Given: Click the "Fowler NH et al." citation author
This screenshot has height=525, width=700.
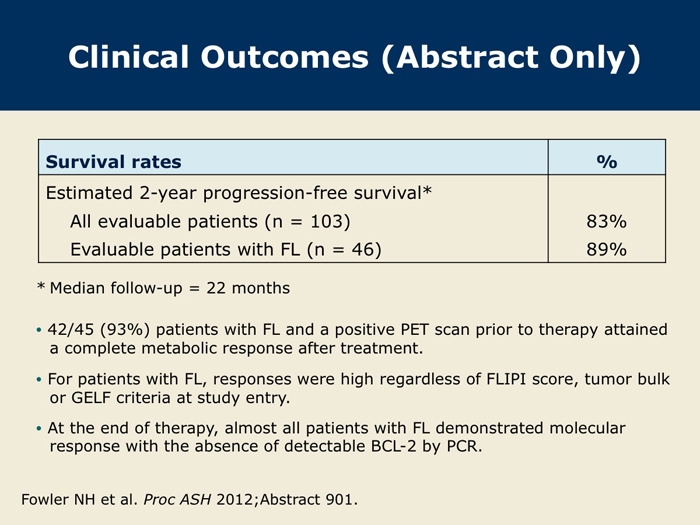Looking at the screenshot, I should [x=82, y=498].
